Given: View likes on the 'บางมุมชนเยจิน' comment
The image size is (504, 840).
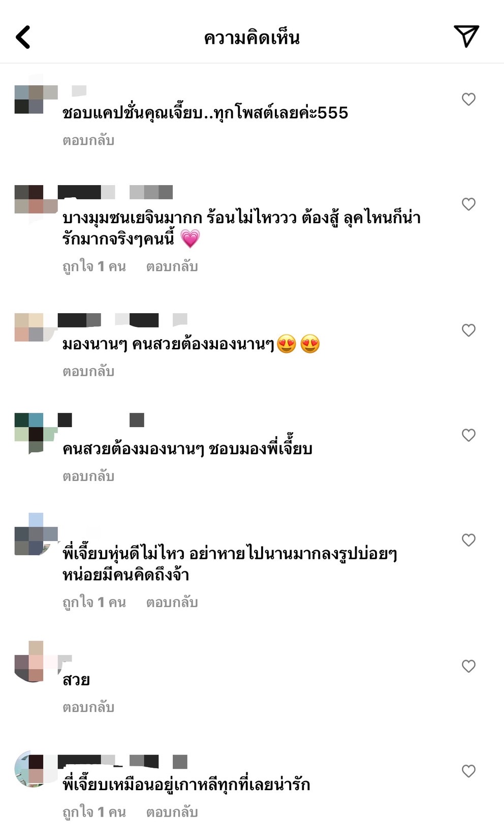Looking at the screenshot, I should [x=94, y=266].
